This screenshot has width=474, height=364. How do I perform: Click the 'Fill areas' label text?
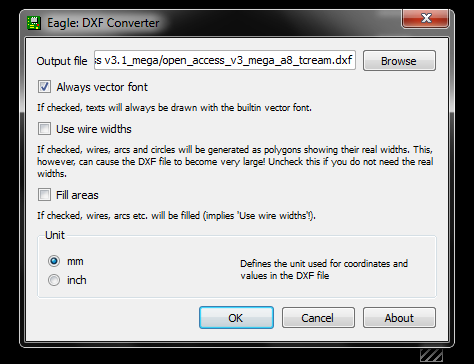click(x=77, y=195)
